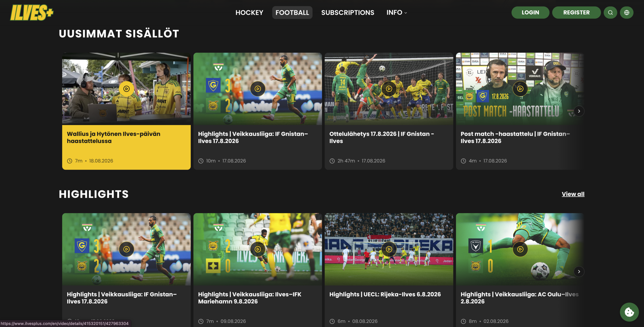This screenshot has height=327, width=644.
Task: Play the Wallius ja Hytönen video
Action: (x=127, y=89)
